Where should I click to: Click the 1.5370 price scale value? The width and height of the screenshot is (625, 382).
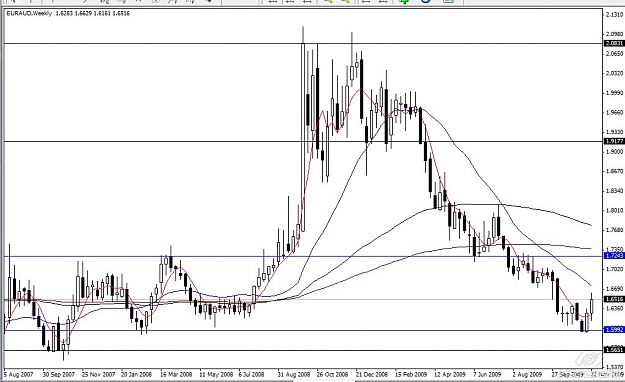click(614, 367)
